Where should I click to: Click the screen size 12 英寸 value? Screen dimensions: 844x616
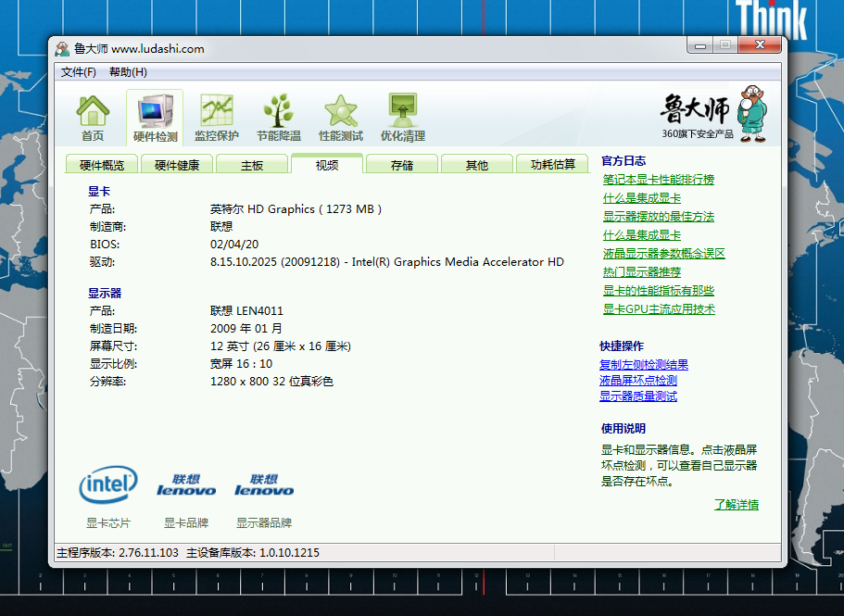(x=281, y=346)
